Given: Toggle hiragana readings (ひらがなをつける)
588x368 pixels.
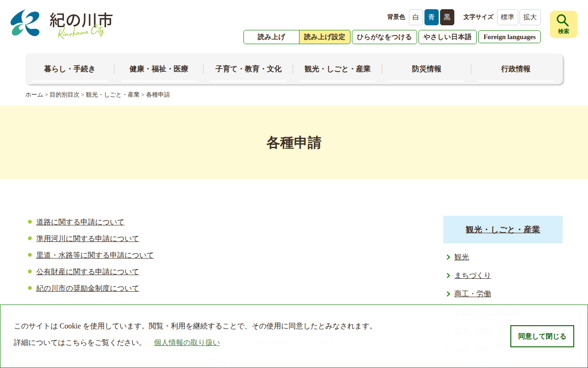Looking at the screenshot, I should tap(384, 37).
